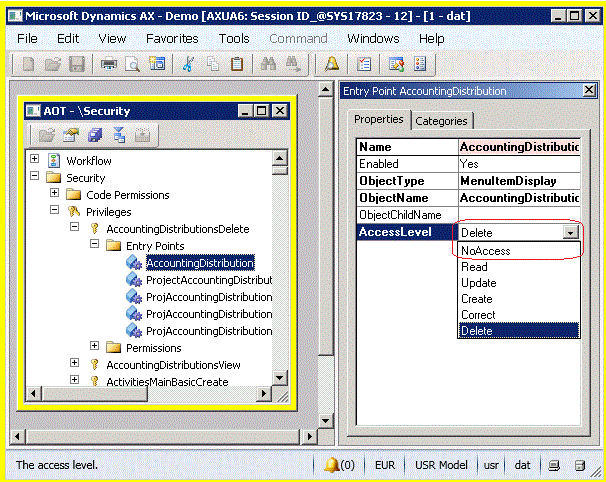The width and height of the screenshot is (606, 482).
Task: Click the Enabled property value Yes
Action: (519, 164)
